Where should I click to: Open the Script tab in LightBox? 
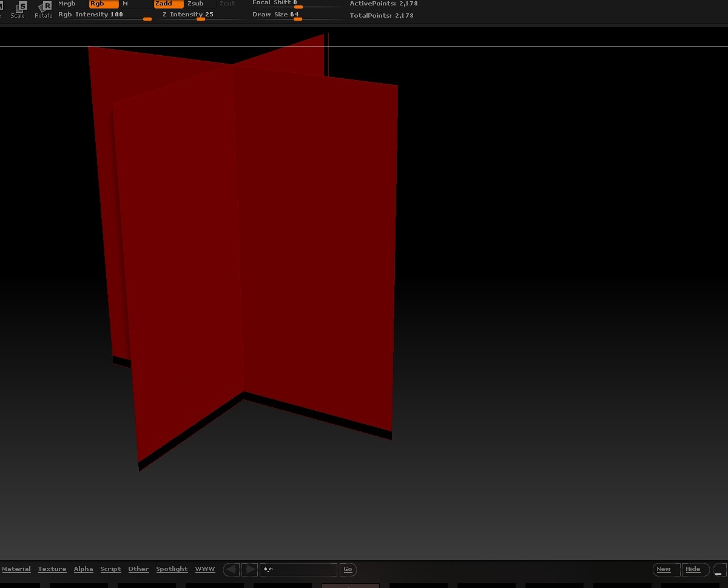110,569
